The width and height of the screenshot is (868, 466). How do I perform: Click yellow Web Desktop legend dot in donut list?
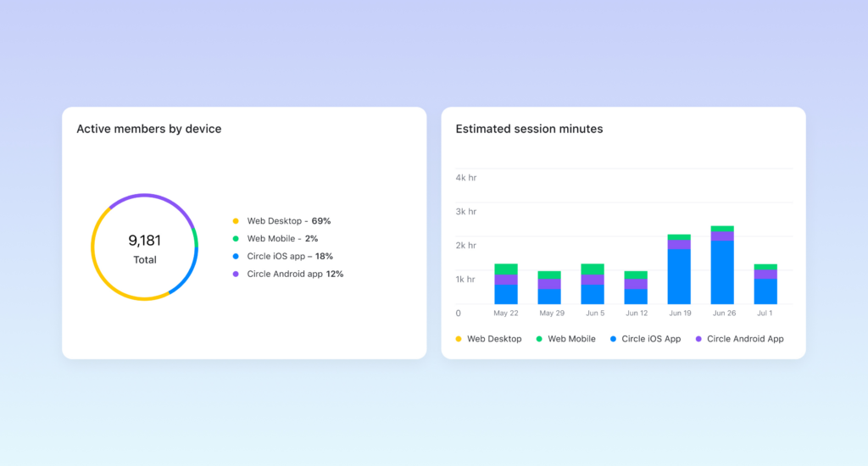click(236, 221)
